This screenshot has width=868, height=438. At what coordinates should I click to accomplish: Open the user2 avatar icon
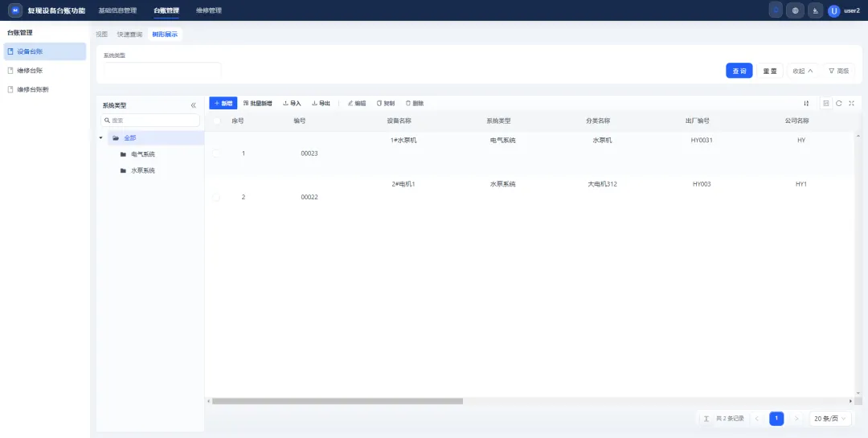[x=833, y=10]
